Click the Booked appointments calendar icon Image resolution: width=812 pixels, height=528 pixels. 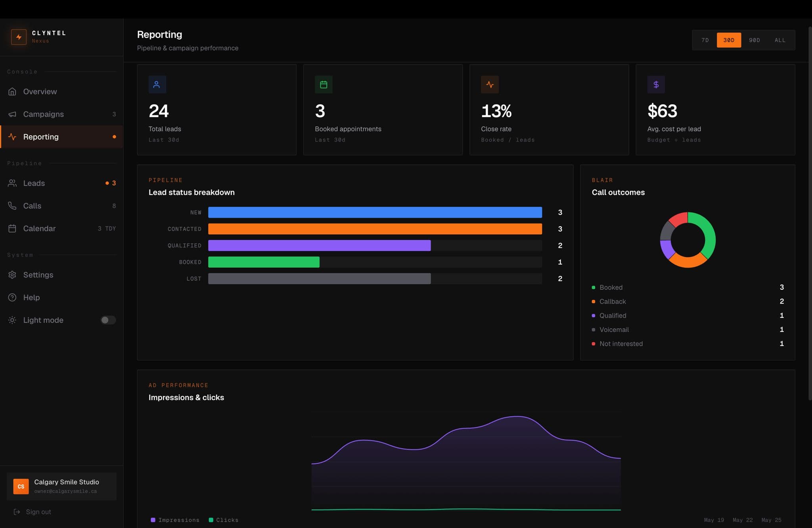(324, 84)
